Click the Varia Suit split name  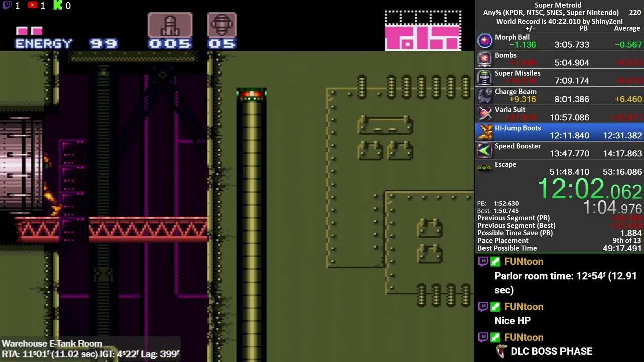point(510,110)
